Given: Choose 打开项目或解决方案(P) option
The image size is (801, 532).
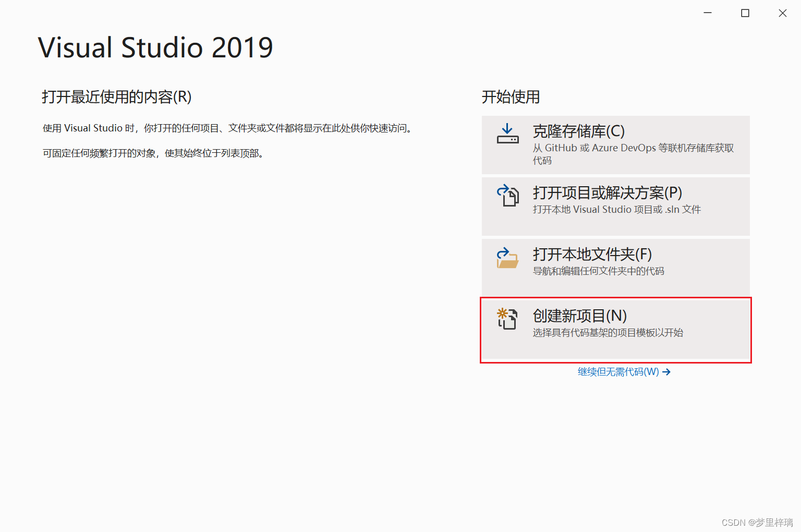Looking at the screenshot, I should 615,207.
